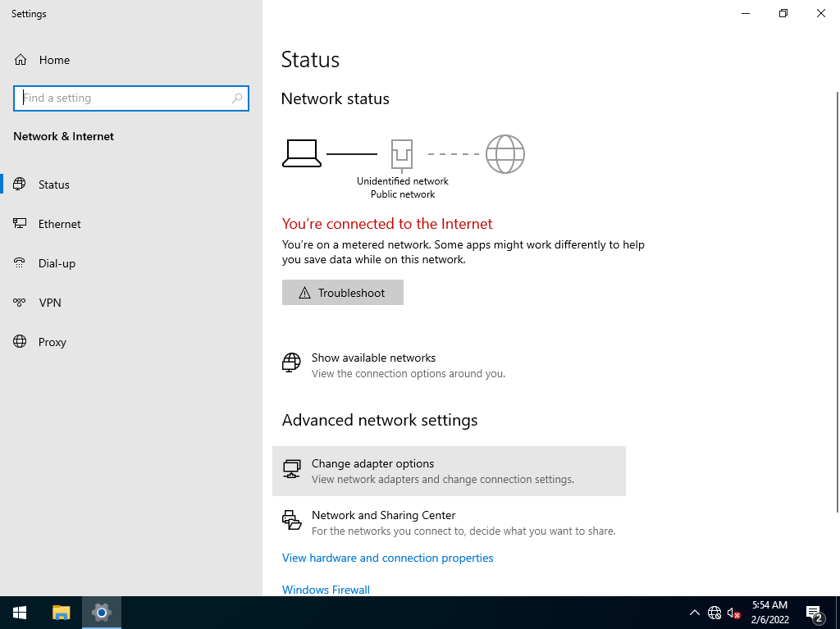
Task: Click the VPN icon in sidebar
Action: pos(20,303)
